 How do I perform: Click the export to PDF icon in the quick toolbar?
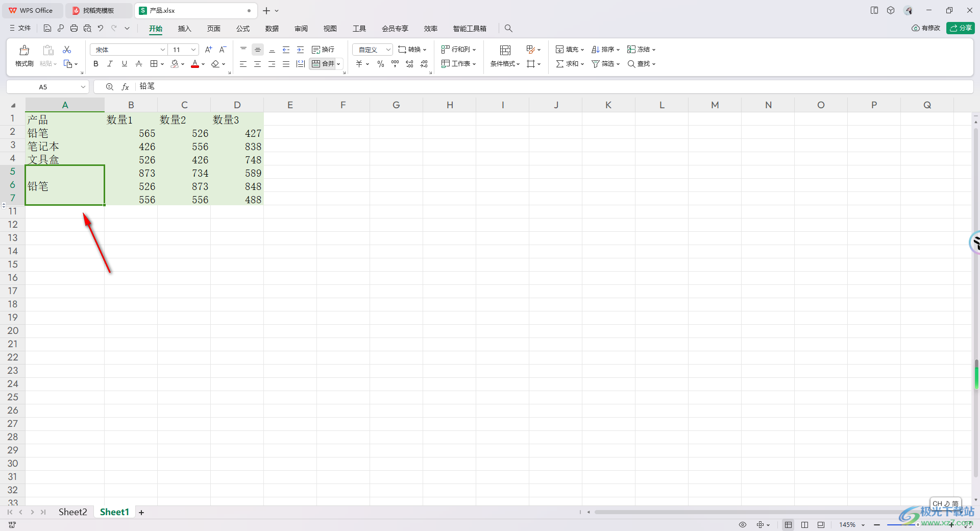pyautogui.click(x=61, y=28)
